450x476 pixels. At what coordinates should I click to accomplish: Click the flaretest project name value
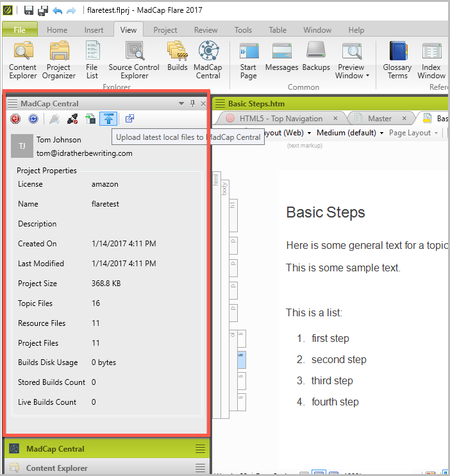[105, 204]
